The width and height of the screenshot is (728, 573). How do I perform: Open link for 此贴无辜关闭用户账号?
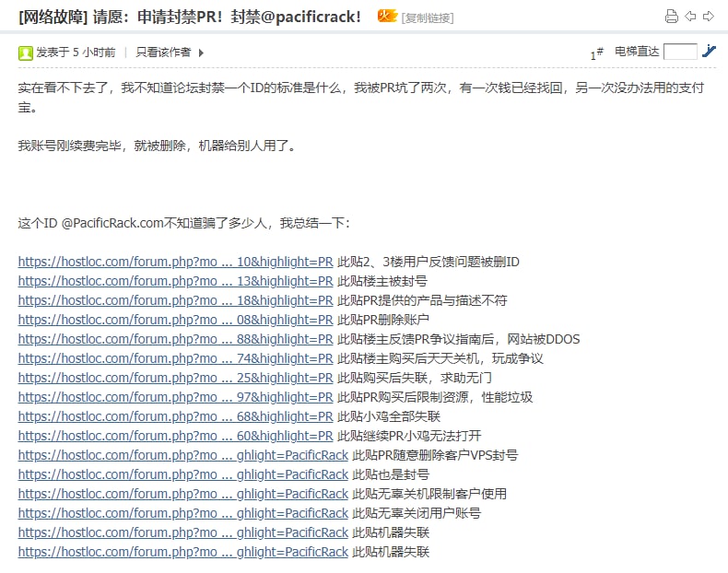pos(183,513)
